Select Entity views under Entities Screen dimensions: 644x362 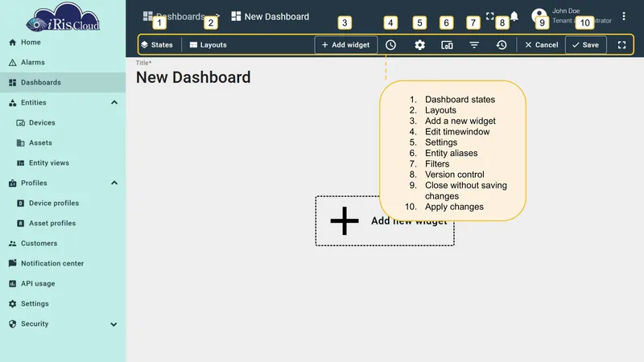click(63, 163)
